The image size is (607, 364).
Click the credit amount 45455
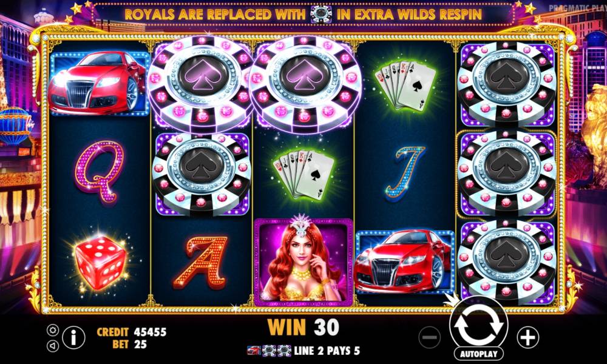point(150,332)
